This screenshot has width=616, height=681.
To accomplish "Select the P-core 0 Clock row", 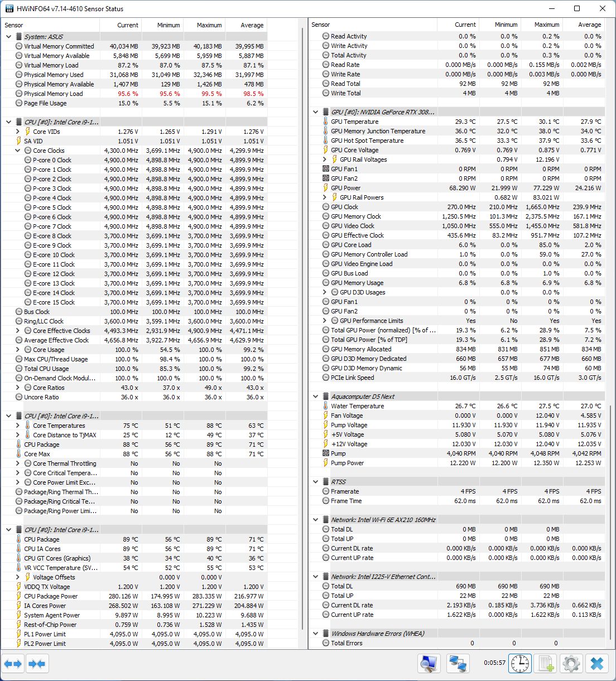I will 134,160.
